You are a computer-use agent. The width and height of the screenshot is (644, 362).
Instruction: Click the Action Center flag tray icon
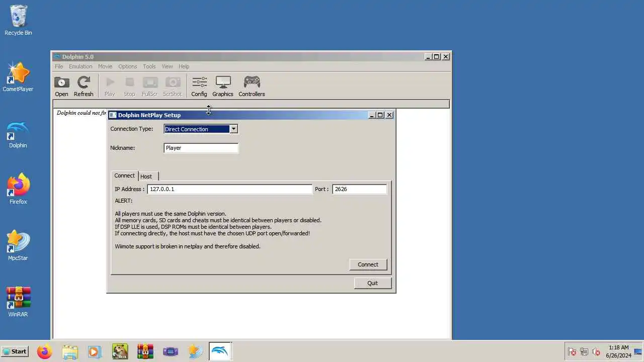(x=572, y=352)
